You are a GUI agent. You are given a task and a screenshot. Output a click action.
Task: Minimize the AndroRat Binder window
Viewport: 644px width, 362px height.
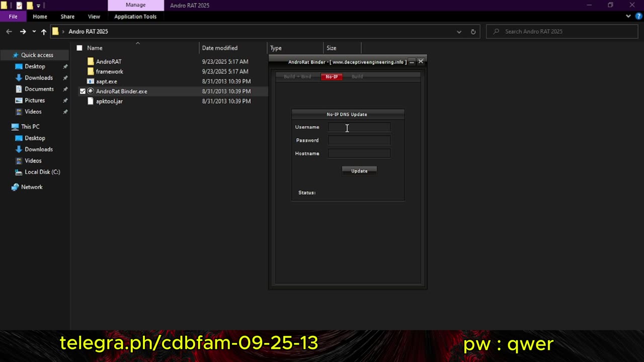(412, 62)
